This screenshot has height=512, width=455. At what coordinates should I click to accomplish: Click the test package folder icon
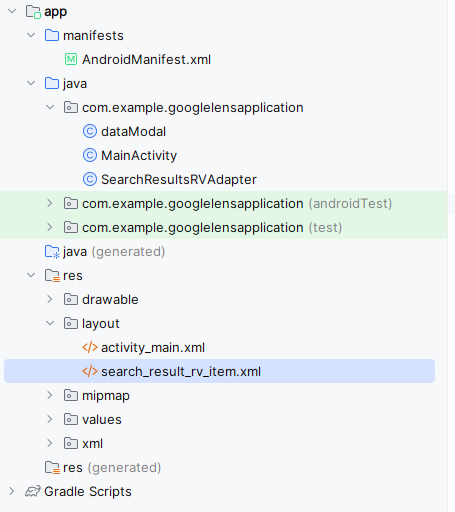tap(71, 227)
